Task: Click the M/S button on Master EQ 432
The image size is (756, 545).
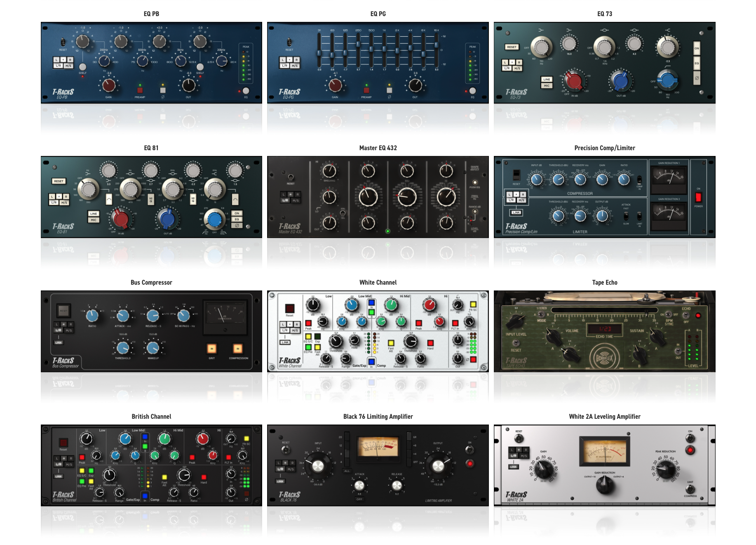Action: [x=296, y=201]
